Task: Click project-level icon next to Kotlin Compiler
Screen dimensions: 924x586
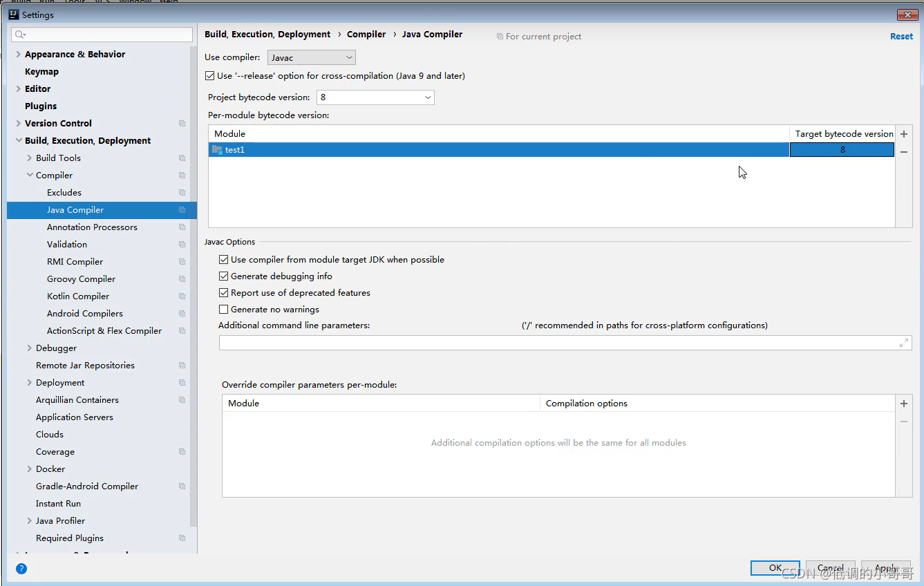Action: click(182, 296)
